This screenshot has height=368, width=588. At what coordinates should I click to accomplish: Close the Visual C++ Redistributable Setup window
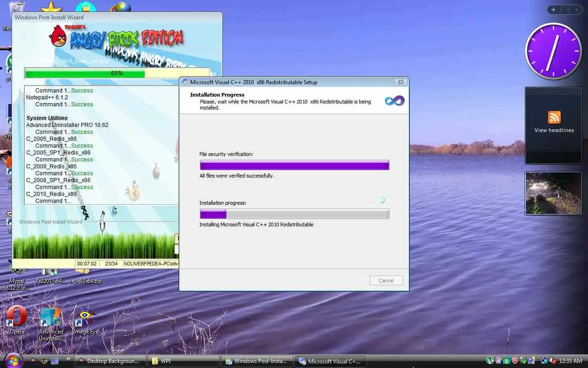tap(401, 82)
